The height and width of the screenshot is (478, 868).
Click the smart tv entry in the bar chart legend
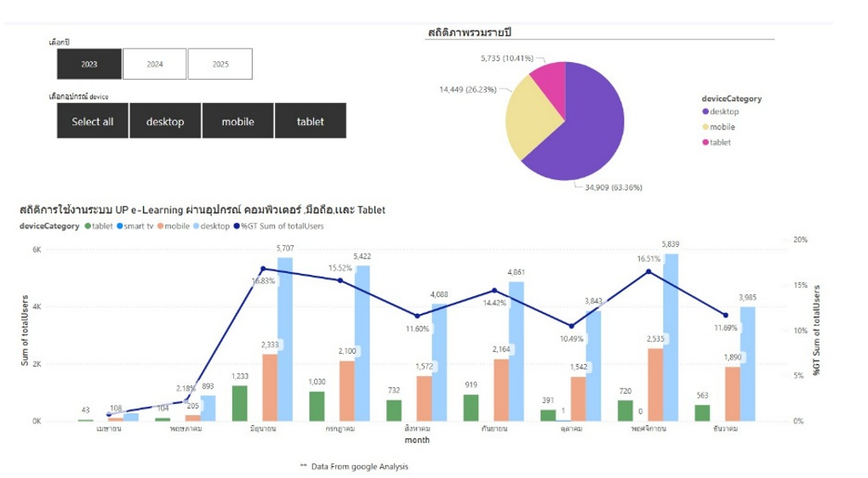(136, 226)
